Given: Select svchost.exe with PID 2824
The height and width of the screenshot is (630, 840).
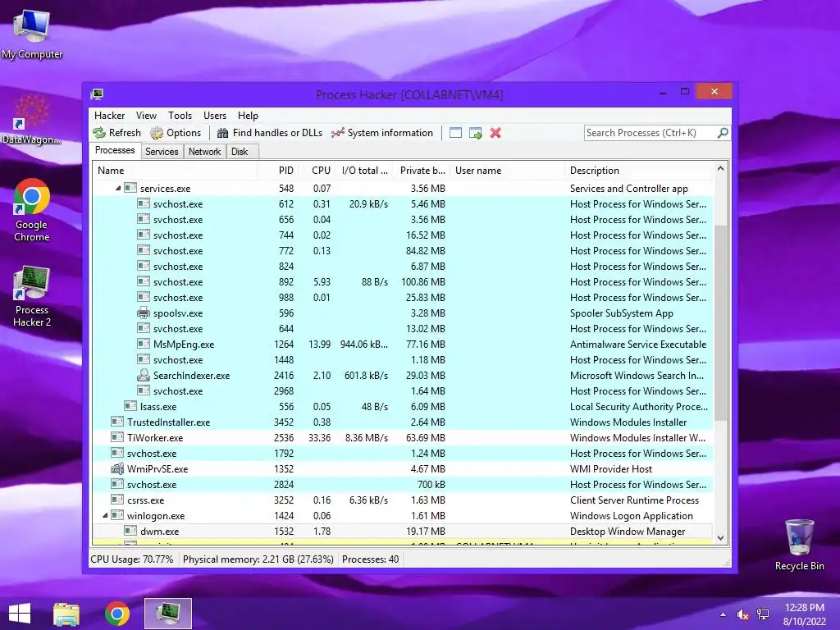Looking at the screenshot, I should 402,484.
